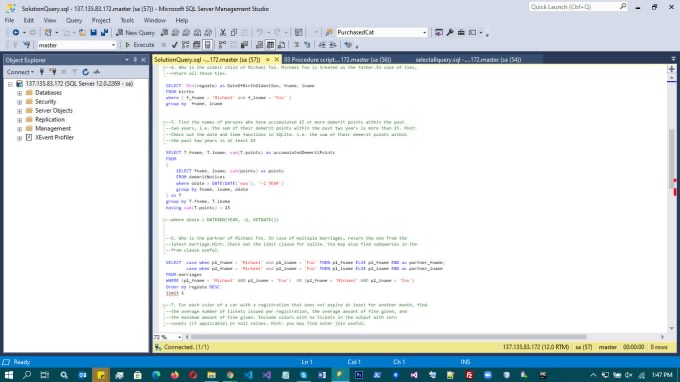Click the Execute query button
The height and width of the screenshot is (382, 680).
pyautogui.click(x=140, y=45)
